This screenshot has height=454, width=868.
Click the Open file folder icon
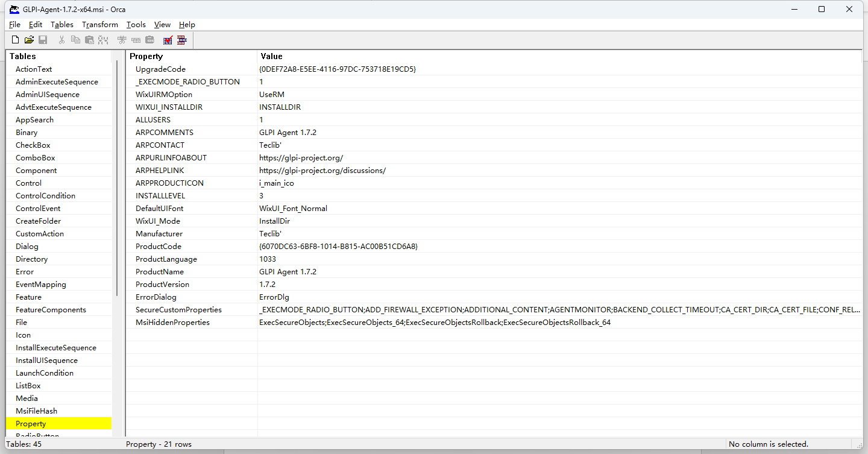(29, 40)
